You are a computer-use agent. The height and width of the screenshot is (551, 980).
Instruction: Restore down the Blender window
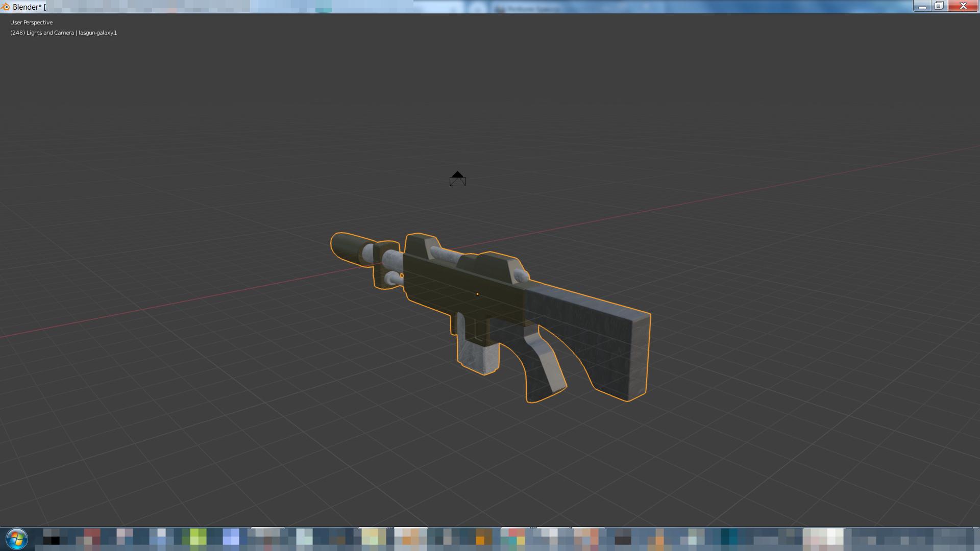[x=939, y=6]
